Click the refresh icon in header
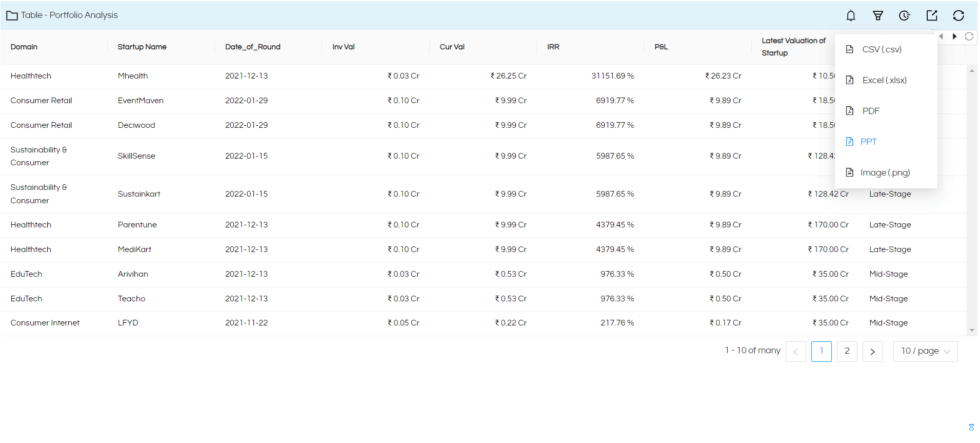 (x=958, y=15)
